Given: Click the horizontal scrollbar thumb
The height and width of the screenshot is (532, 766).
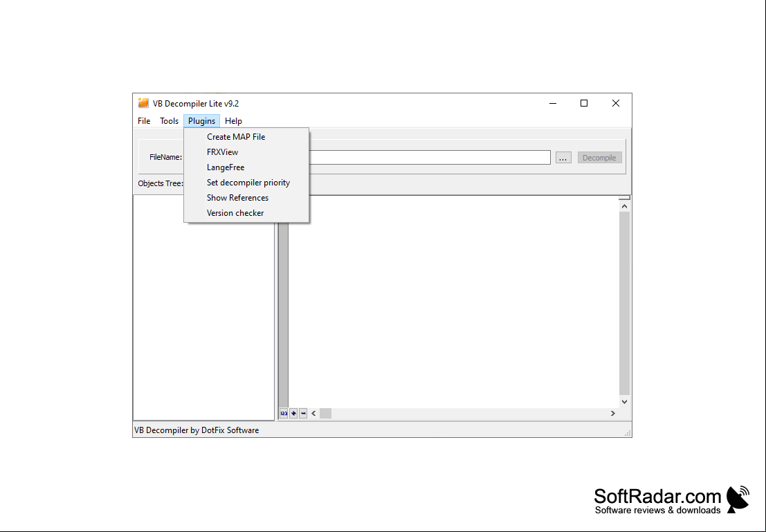Looking at the screenshot, I should click(325, 413).
